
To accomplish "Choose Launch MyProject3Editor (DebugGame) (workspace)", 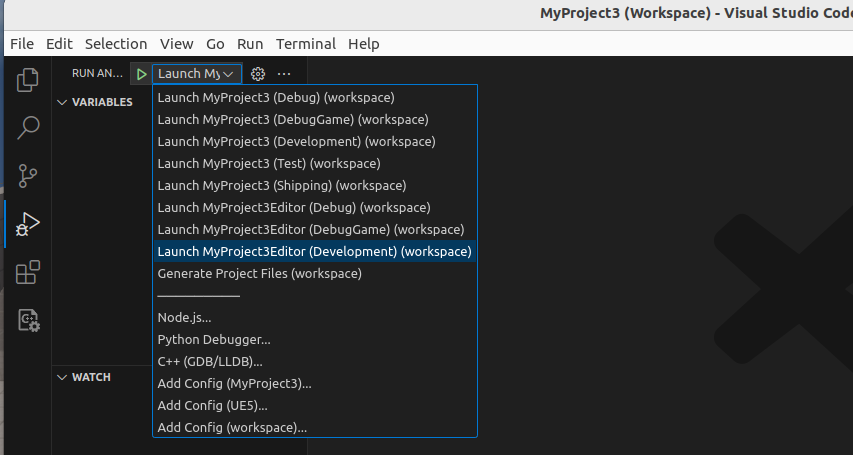I will (x=315, y=229).
